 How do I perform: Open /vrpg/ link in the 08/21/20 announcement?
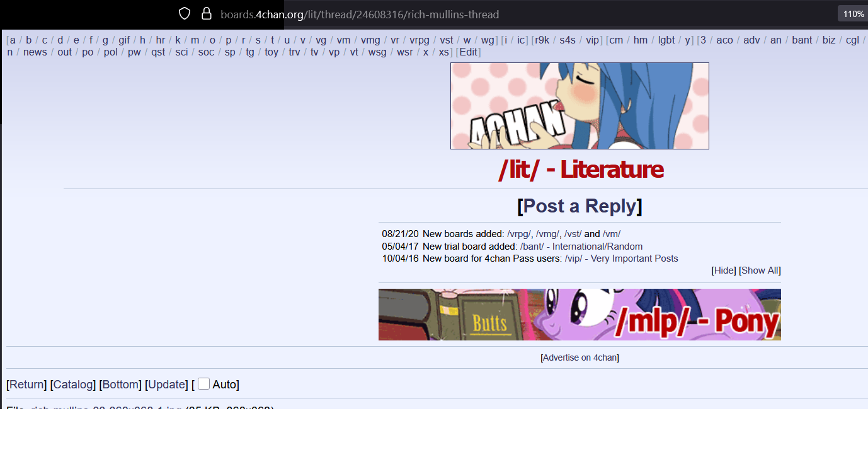[x=519, y=234]
